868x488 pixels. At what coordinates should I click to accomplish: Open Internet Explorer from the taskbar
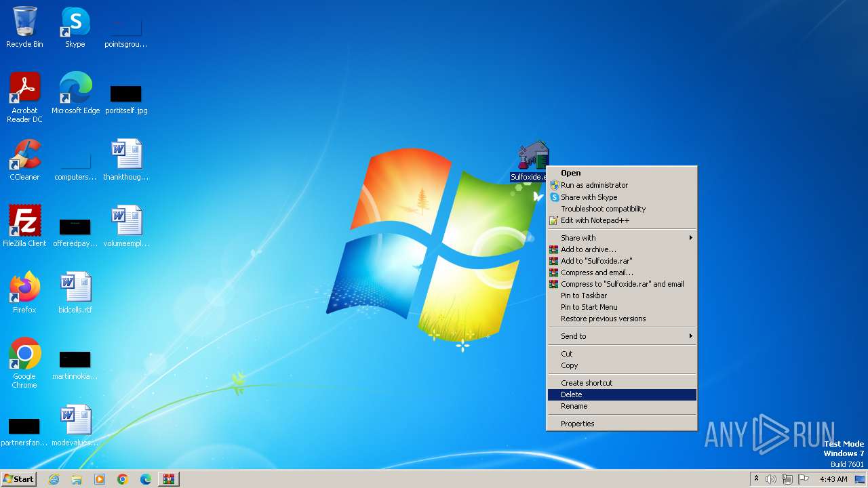pyautogui.click(x=54, y=479)
